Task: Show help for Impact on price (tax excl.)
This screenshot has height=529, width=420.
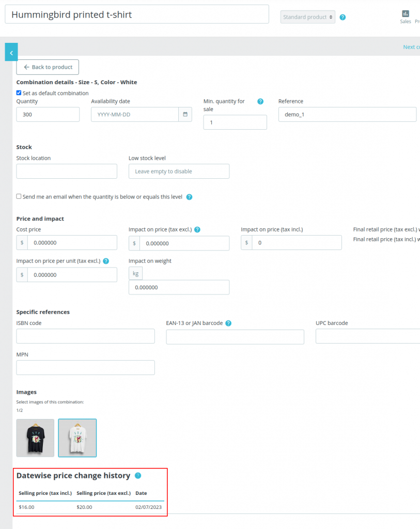Action: (x=197, y=230)
